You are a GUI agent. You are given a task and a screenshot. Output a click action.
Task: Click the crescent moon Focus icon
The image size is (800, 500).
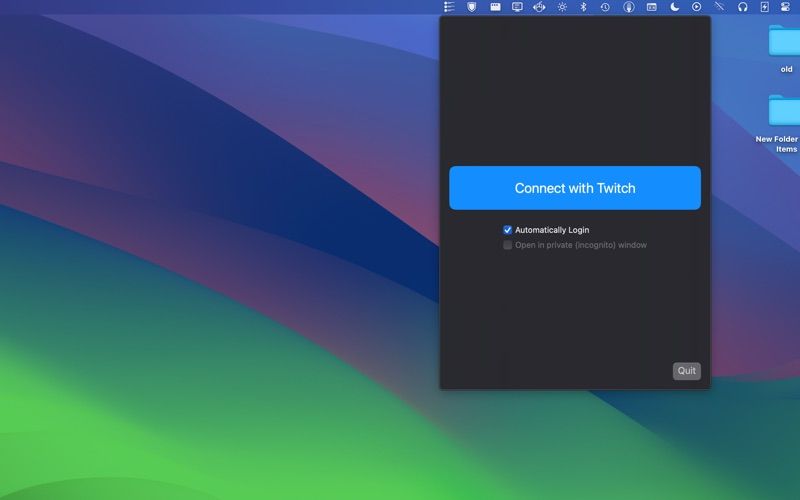[x=674, y=7]
